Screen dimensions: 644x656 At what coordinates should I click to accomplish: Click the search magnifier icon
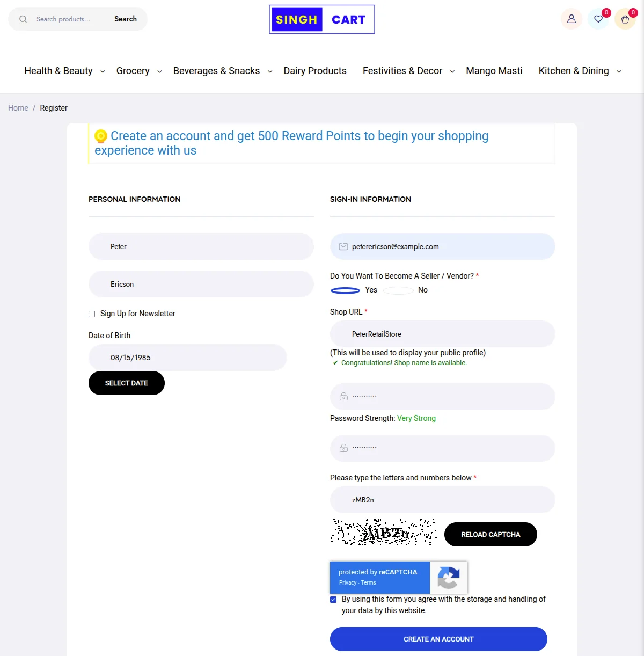click(23, 19)
